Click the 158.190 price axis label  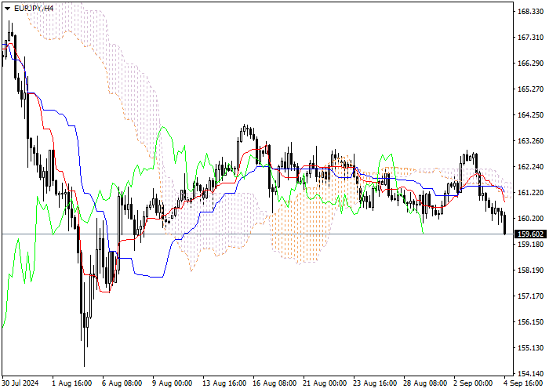click(x=530, y=270)
